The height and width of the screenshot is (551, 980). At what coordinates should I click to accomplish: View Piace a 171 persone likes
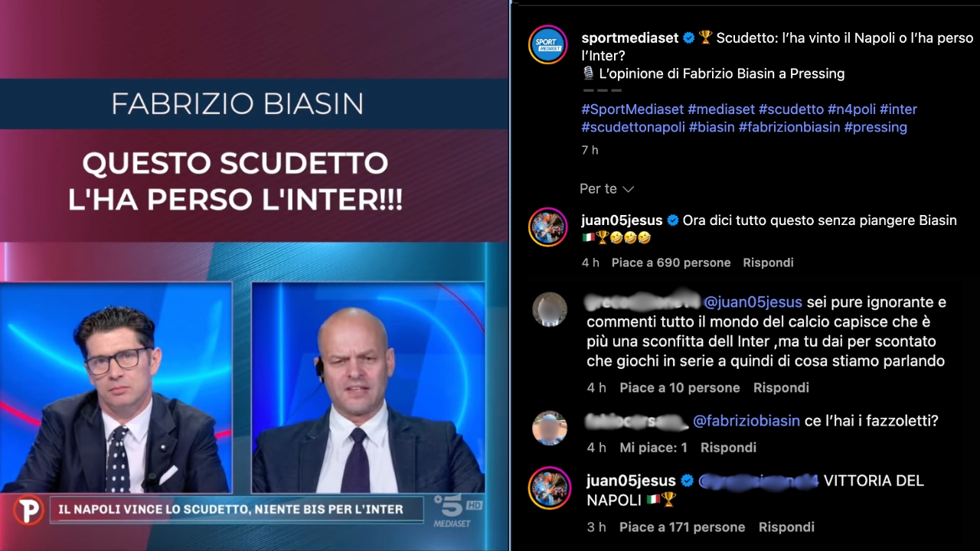point(682,527)
